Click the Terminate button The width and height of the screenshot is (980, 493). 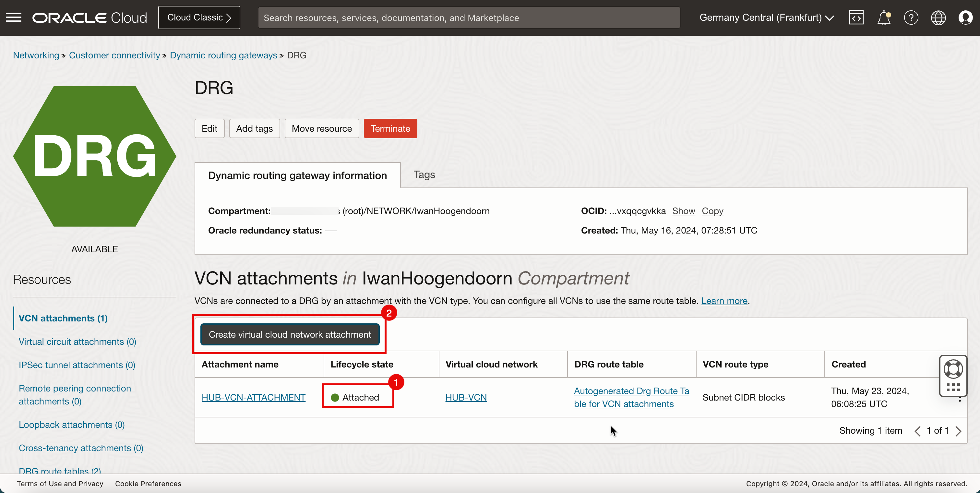(390, 129)
